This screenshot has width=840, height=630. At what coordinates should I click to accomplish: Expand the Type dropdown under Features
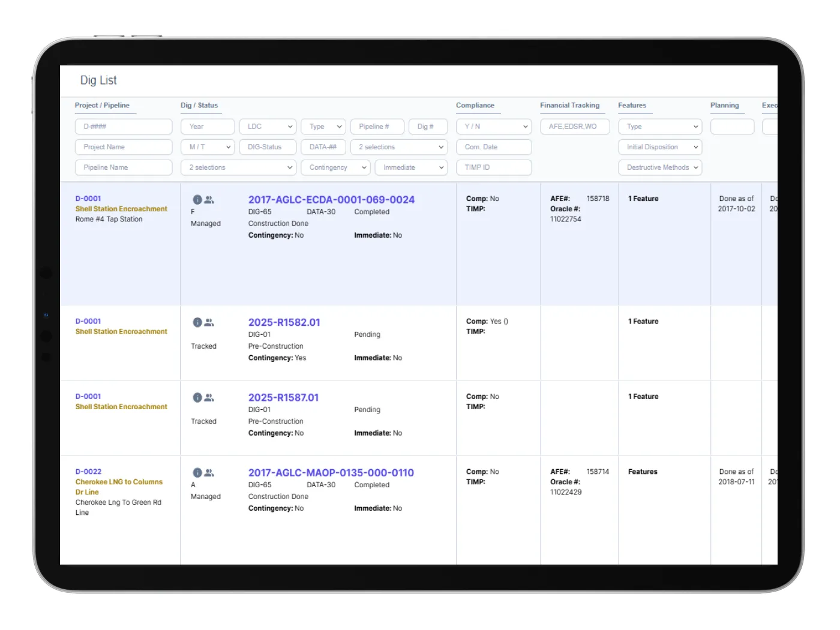[x=659, y=126]
